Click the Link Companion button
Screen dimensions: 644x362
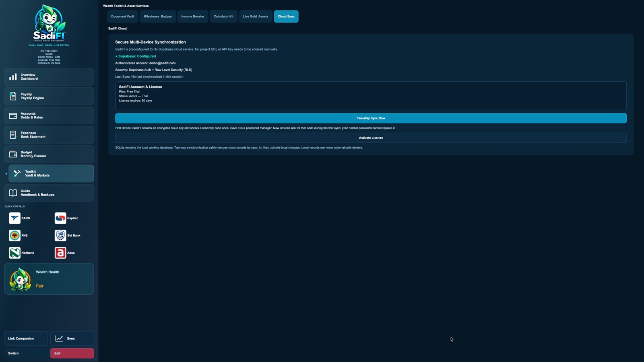click(26, 338)
